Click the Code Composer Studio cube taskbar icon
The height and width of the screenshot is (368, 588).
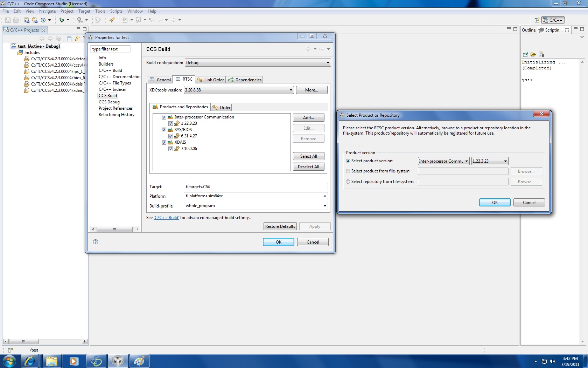tap(118, 361)
